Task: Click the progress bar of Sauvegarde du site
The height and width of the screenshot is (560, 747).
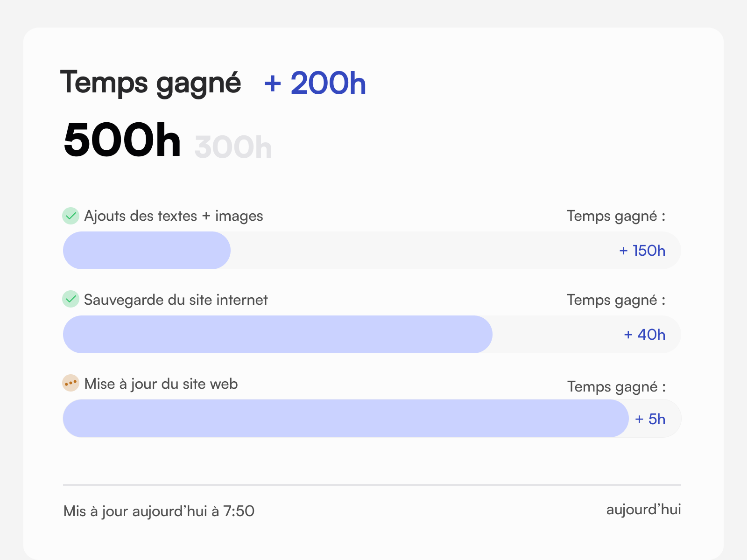Action: (x=277, y=334)
